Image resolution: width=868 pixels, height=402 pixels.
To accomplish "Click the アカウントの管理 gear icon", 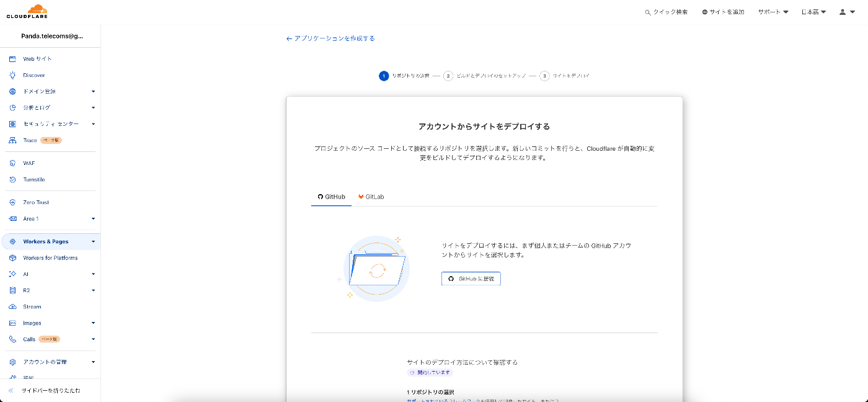I will click(x=12, y=362).
